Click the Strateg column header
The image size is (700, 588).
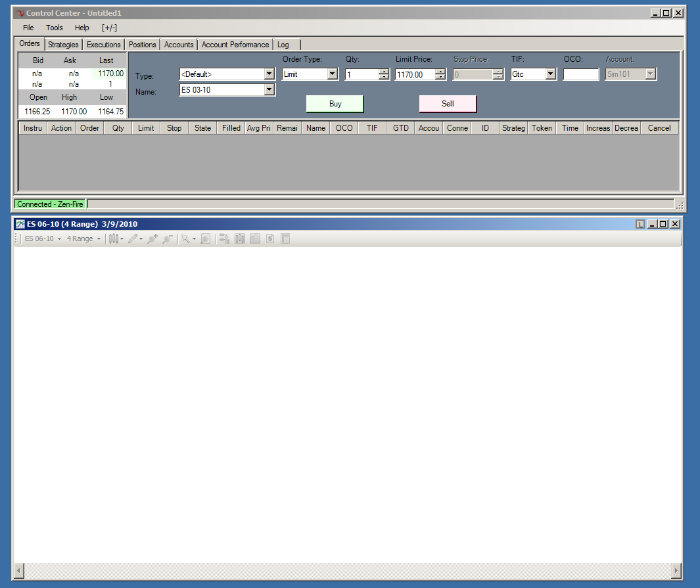(513, 128)
